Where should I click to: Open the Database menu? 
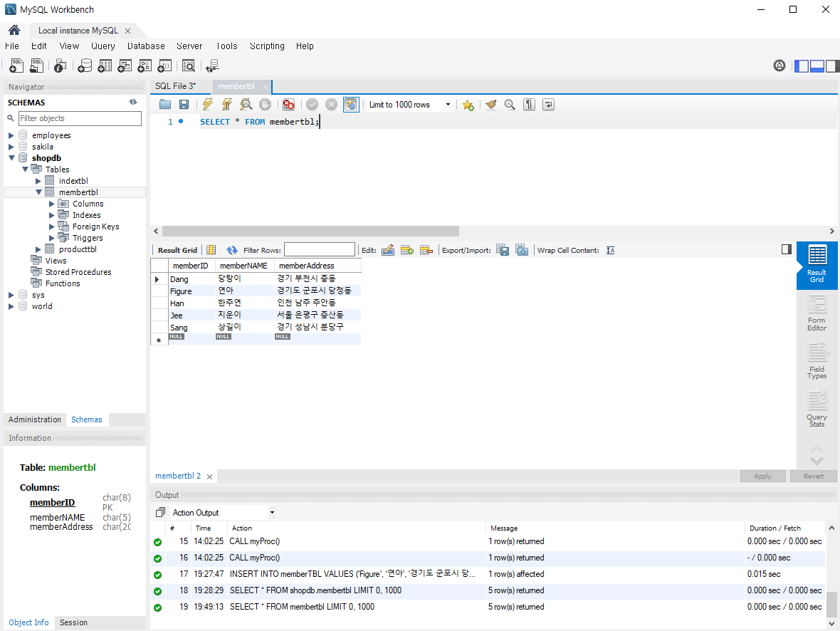[x=146, y=46]
